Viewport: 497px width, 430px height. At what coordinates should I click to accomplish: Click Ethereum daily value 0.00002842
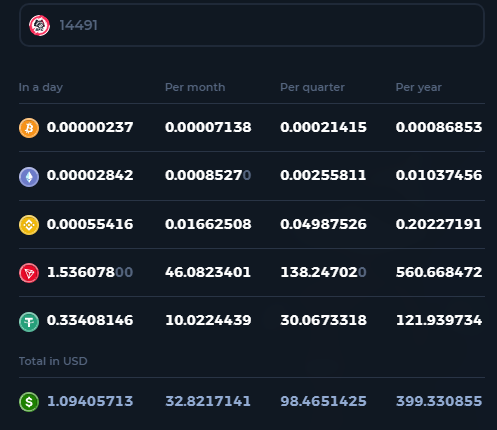pos(90,175)
